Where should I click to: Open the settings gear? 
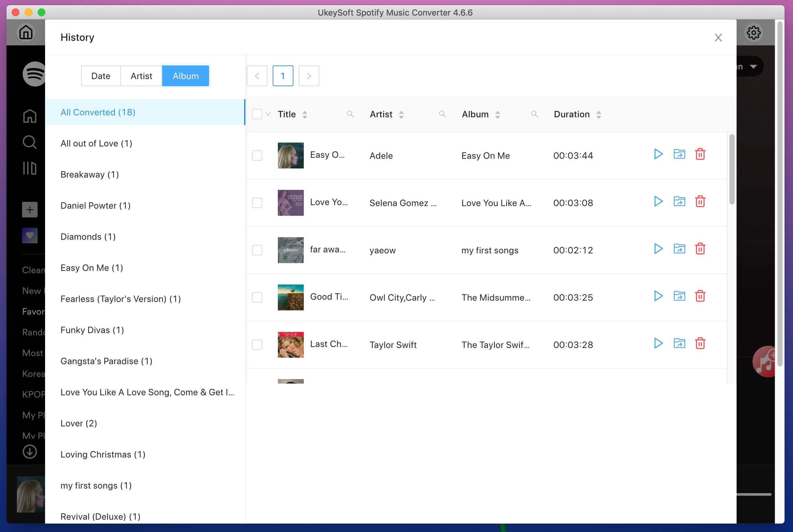754,33
